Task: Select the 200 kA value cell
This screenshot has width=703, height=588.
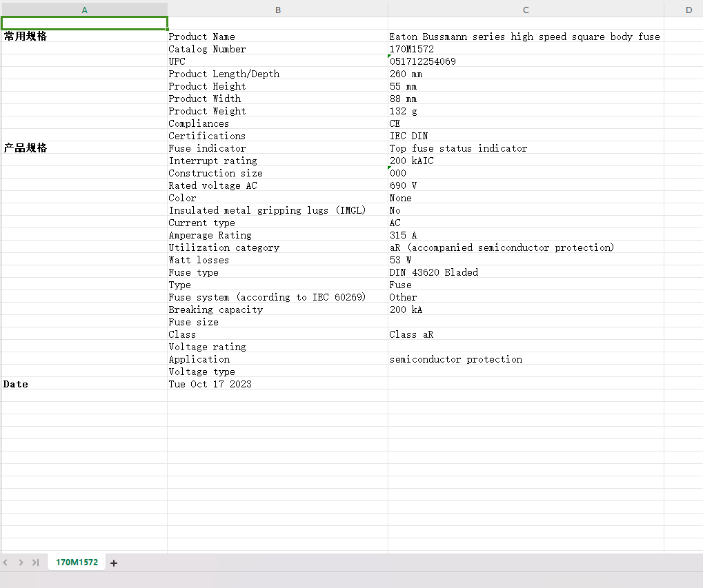Action: click(x=526, y=310)
